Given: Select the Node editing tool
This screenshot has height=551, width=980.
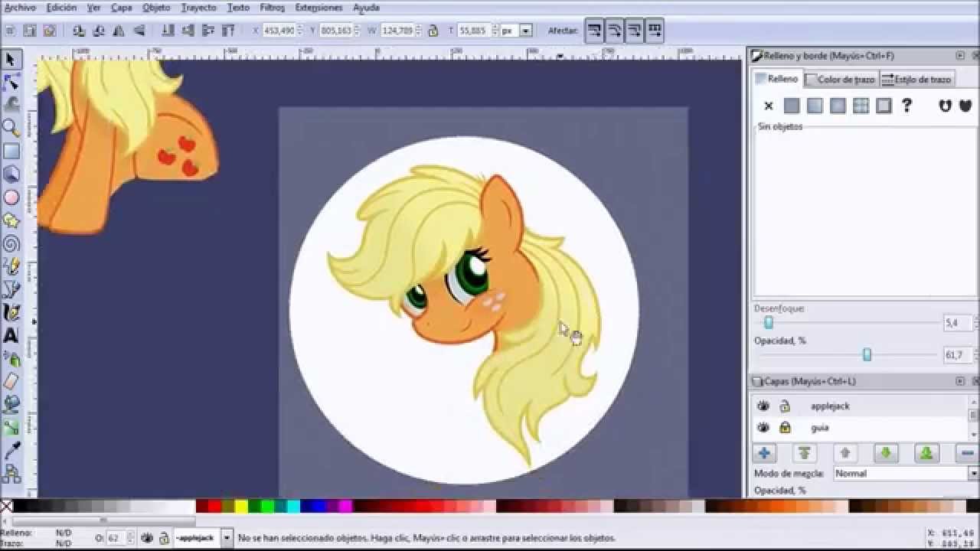Looking at the screenshot, I should coord(11,82).
